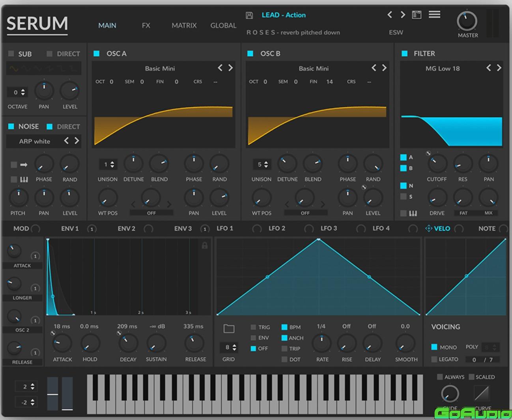Click the save preset floppy disk icon

tap(249, 15)
